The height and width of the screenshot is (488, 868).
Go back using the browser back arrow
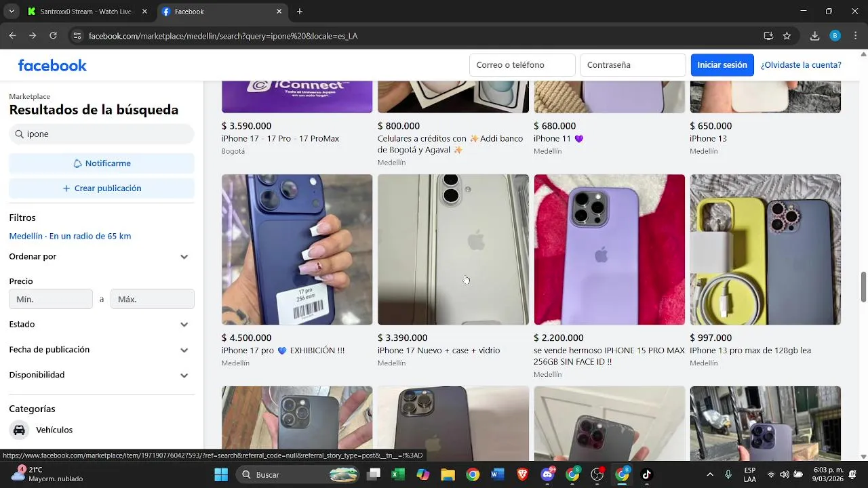pos(12,36)
